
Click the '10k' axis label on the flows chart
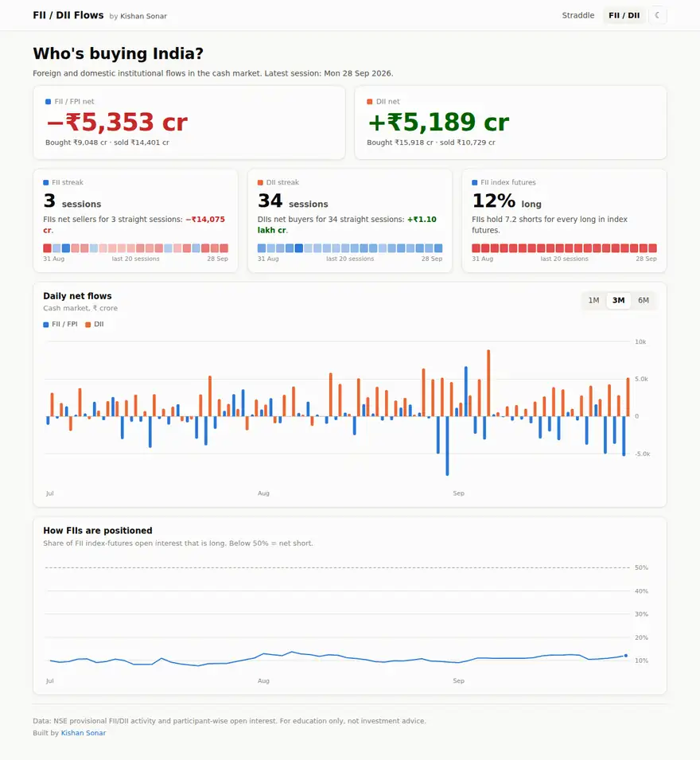click(x=640, y=341)
